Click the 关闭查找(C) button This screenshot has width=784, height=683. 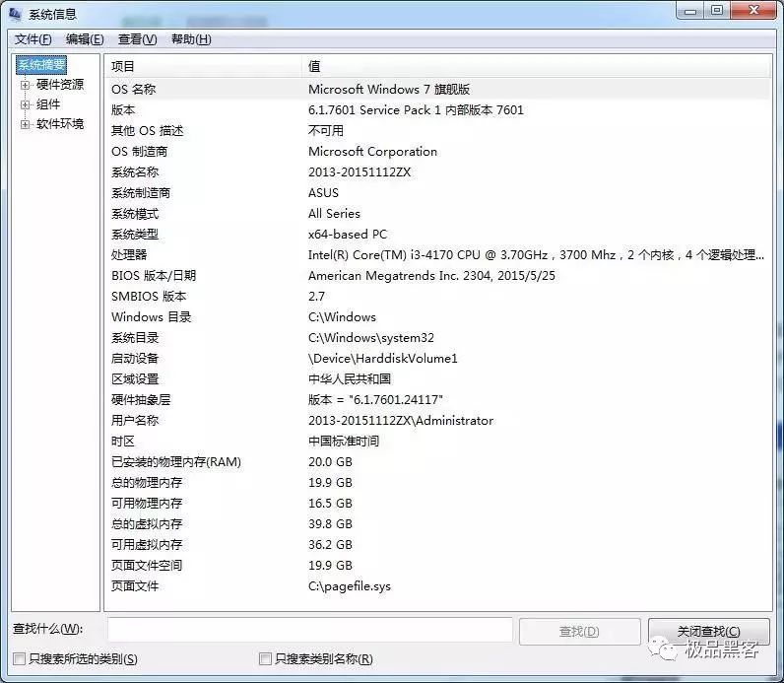pyautogui.click(x=708, y=632)
